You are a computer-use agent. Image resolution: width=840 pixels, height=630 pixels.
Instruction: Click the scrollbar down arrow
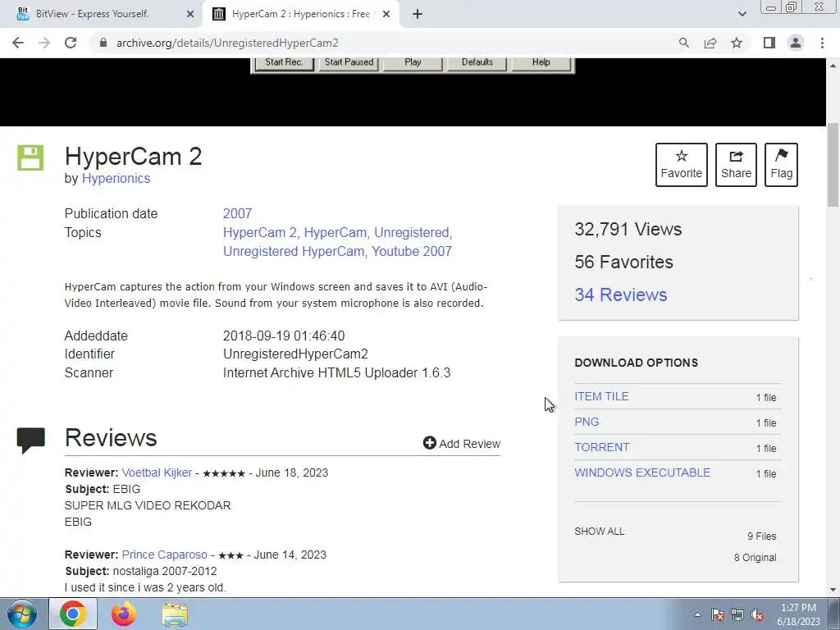833,590
